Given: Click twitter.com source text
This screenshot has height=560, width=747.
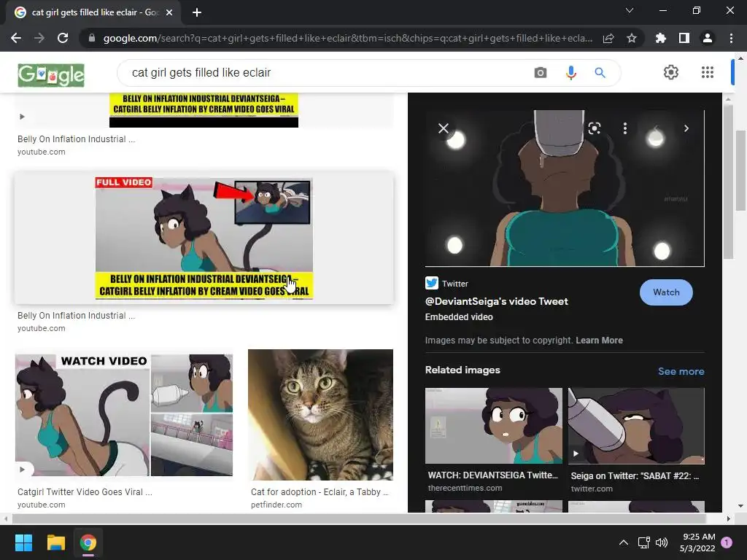Looking at the screenshot, I should pyautogui.click(x=592, y=489).
